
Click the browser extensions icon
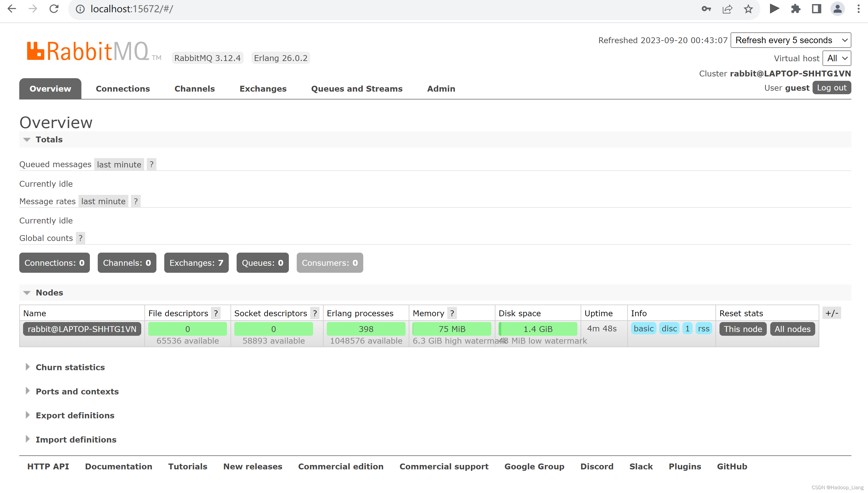[796, 9]
